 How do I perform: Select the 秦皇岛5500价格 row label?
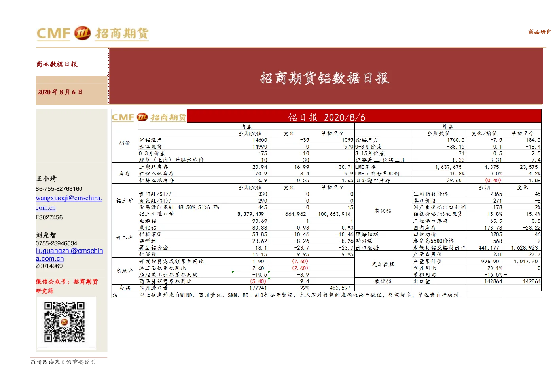[x=434, y=241]
